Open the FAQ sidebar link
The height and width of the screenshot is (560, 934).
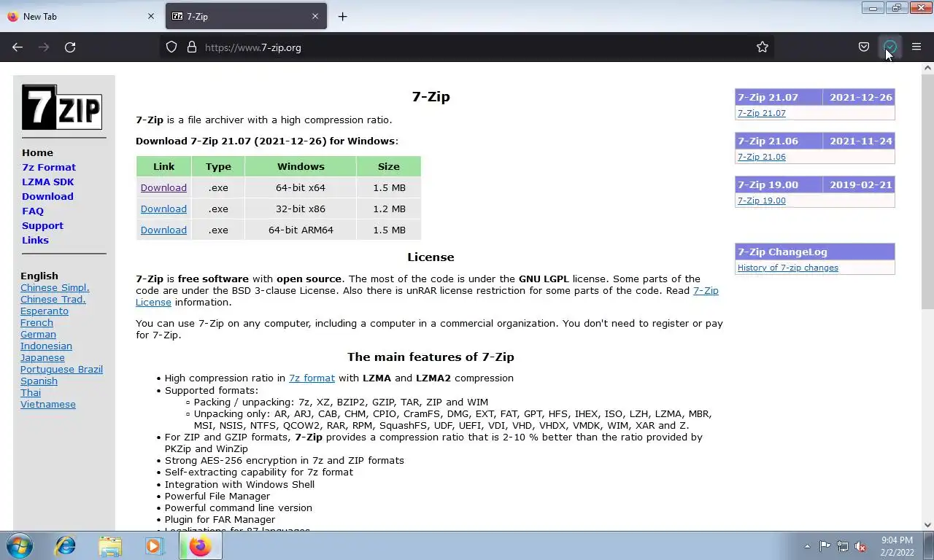[x=33, y=211]
